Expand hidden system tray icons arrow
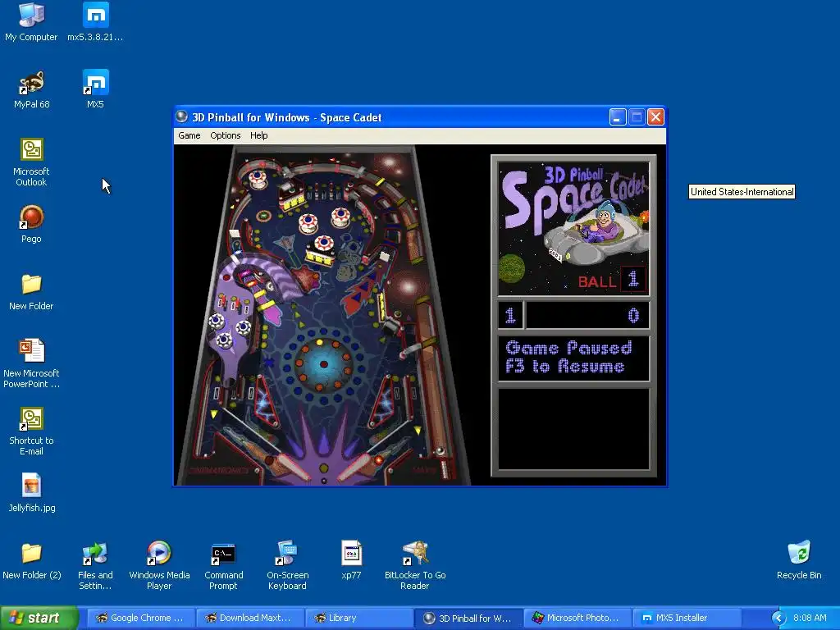 778,619
